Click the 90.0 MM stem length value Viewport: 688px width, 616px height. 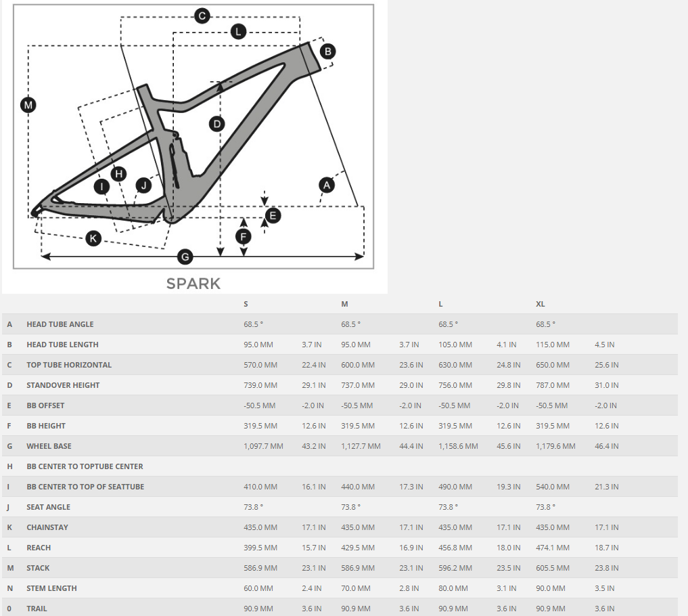pos(551,588)
